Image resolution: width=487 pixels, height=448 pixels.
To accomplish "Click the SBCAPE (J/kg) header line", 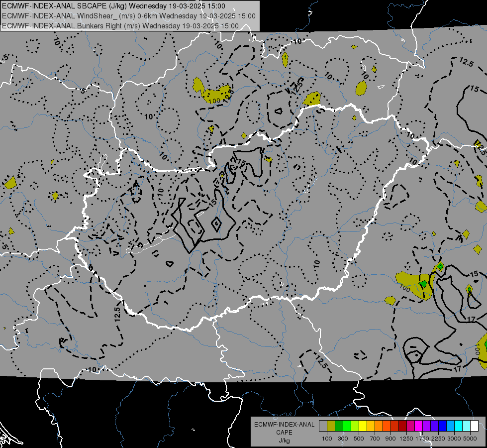I will point(113,6).
